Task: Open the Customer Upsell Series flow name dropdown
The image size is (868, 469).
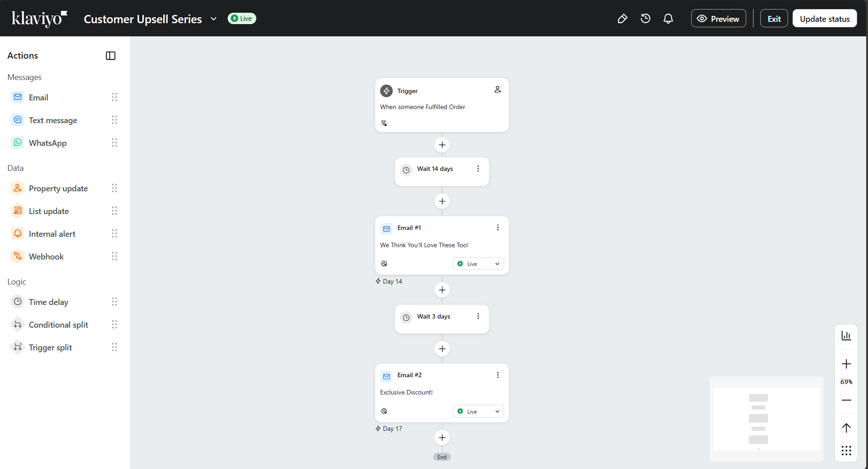Action: pyautogui.click(x=214, y=19)
